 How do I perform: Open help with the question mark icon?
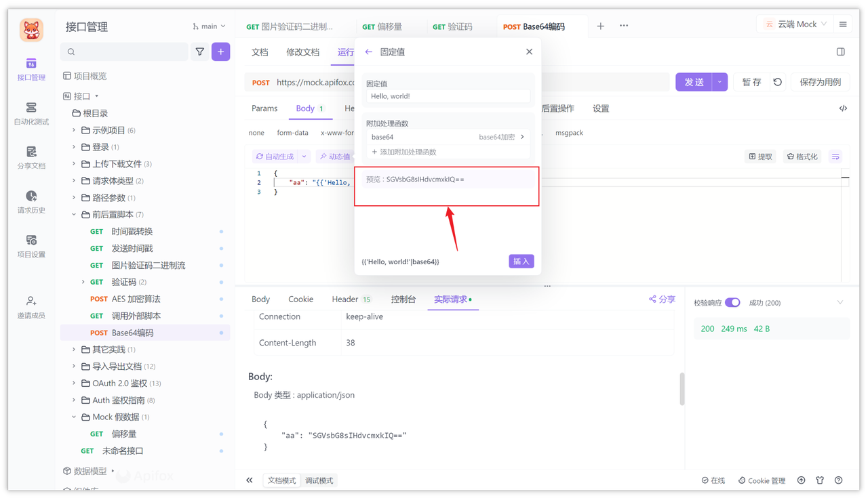839,480
